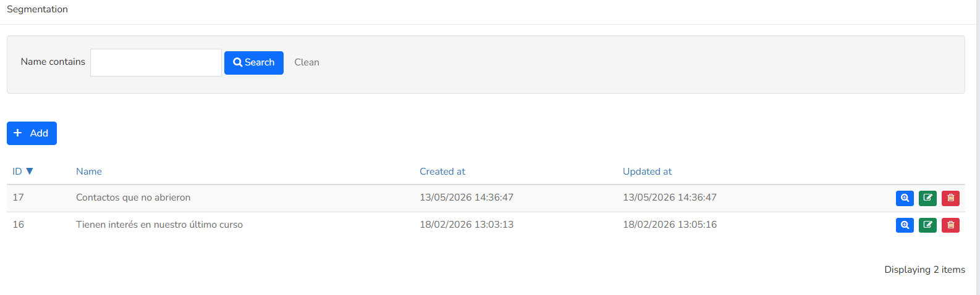View details of segment 16
980x295 pixels.
click(x=905, y=225)
